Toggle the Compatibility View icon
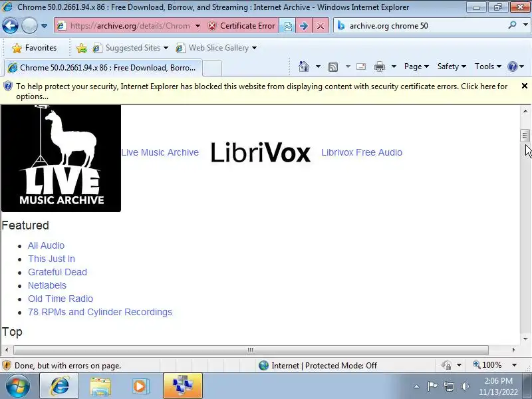Screen dimensions: 532x399 click(287, 26)
